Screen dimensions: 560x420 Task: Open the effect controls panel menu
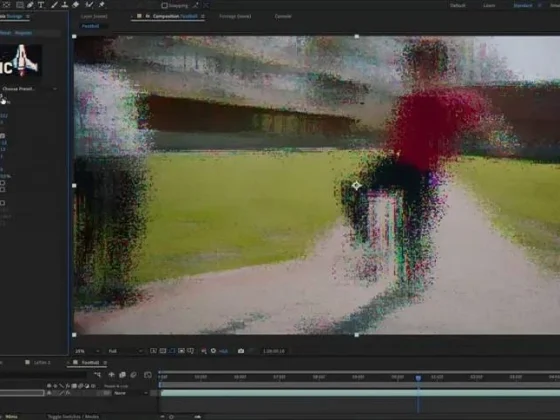[28, 16]
